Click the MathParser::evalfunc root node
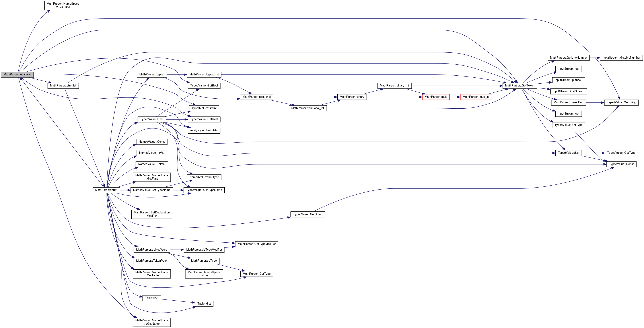 17,74
